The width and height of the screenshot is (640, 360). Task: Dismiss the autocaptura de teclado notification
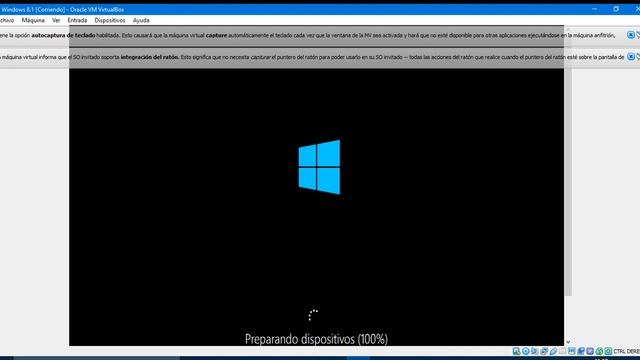tap(631, 35)
